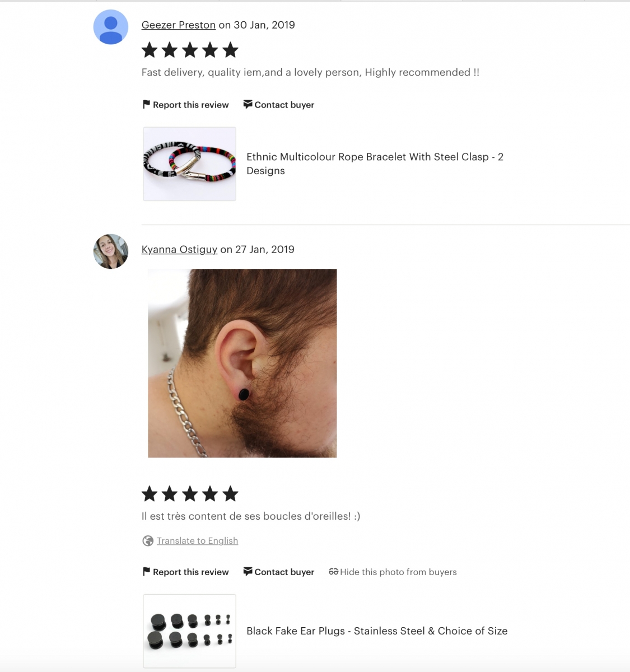630x672 pixels.
Task: Contact buyer of the rope bracelet
Action: point(279,105)
